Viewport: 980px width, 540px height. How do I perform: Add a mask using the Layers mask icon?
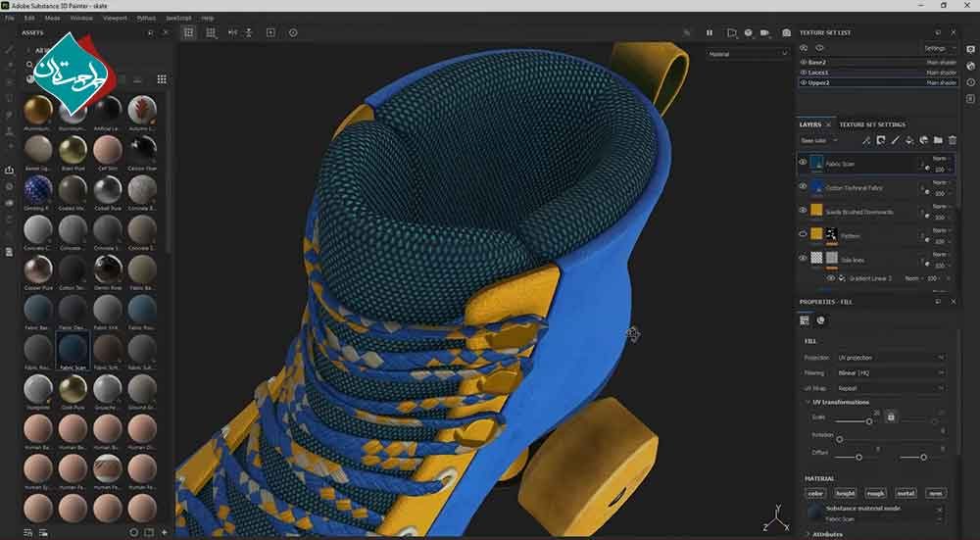point(881,140)
